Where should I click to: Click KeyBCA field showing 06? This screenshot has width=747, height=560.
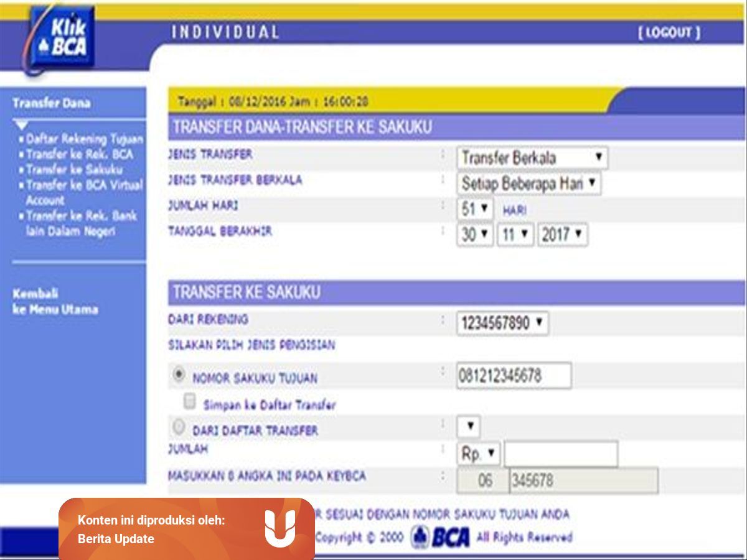[482, 481]
